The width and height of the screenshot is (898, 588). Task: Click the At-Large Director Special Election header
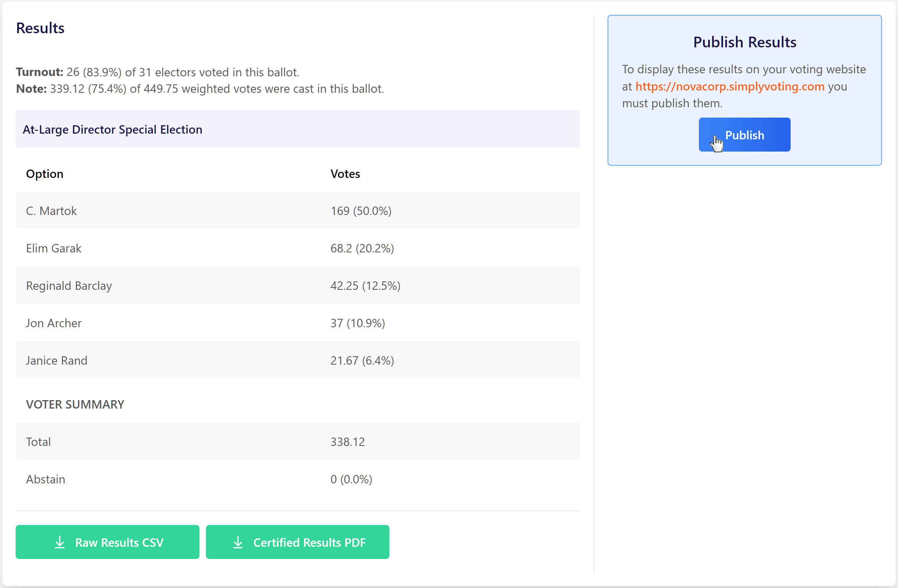(x=112, y=129)
